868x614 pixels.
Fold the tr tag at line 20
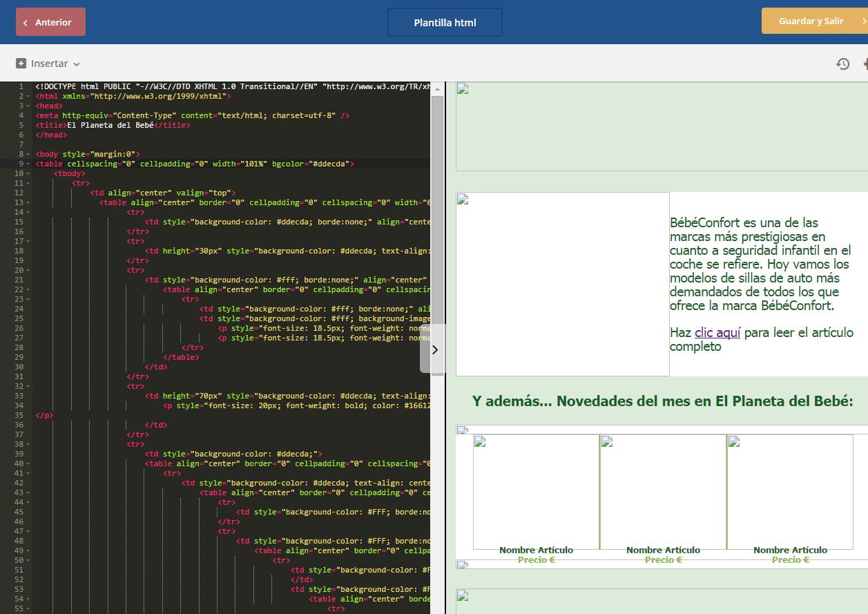pos(28,271)
